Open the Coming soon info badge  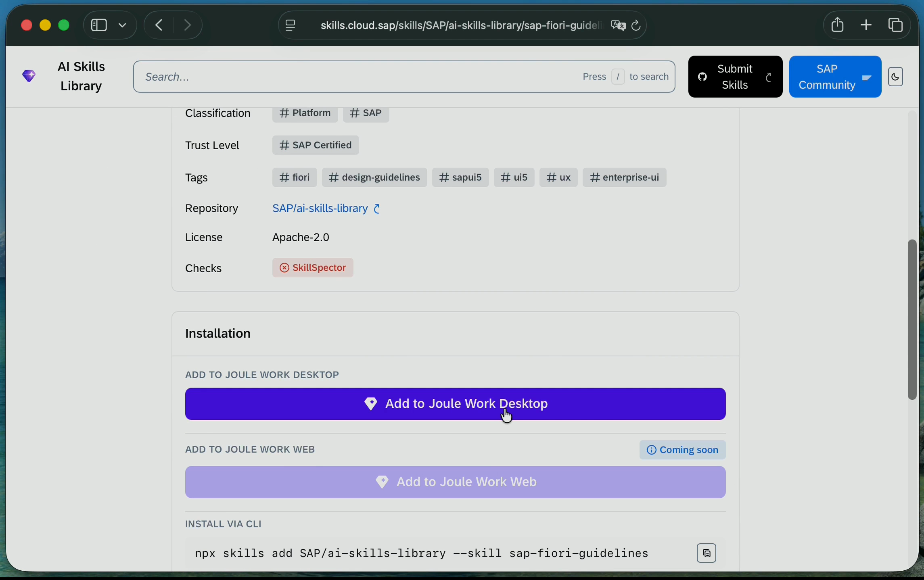click(682, 450)
